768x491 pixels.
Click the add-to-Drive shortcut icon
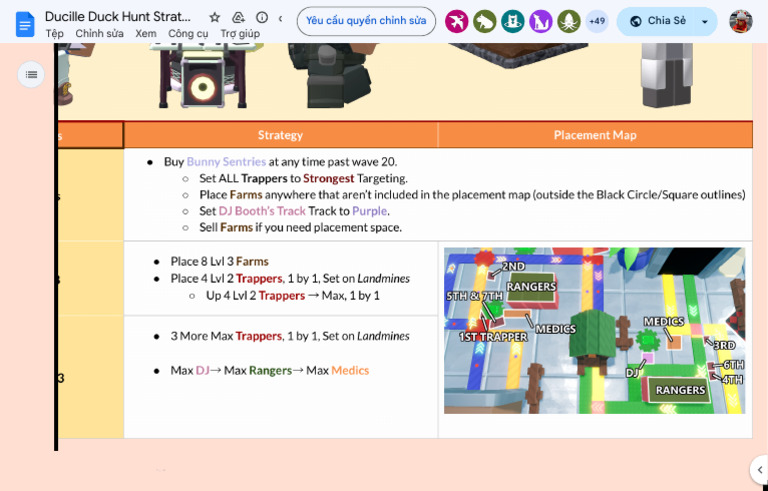click(239, 18)
